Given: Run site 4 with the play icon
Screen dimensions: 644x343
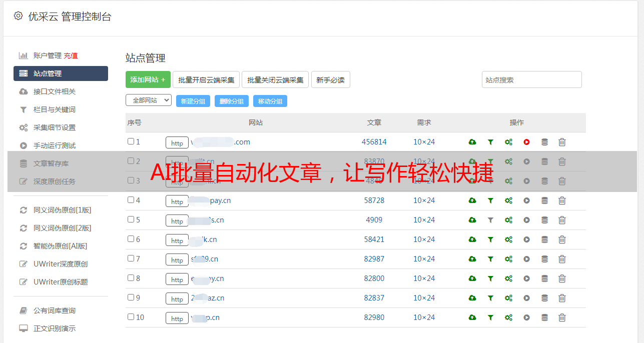Looking at the screenshot, I should [526, 200].
